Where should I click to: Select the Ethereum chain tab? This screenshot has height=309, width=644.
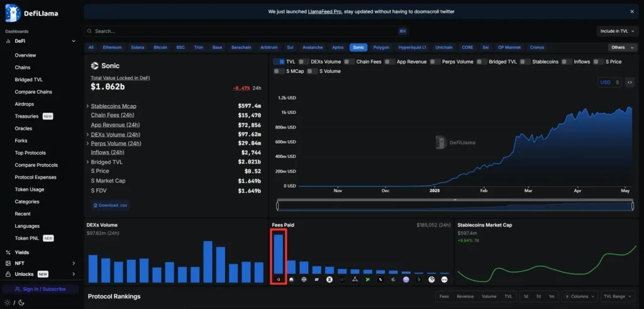point(112,47)
